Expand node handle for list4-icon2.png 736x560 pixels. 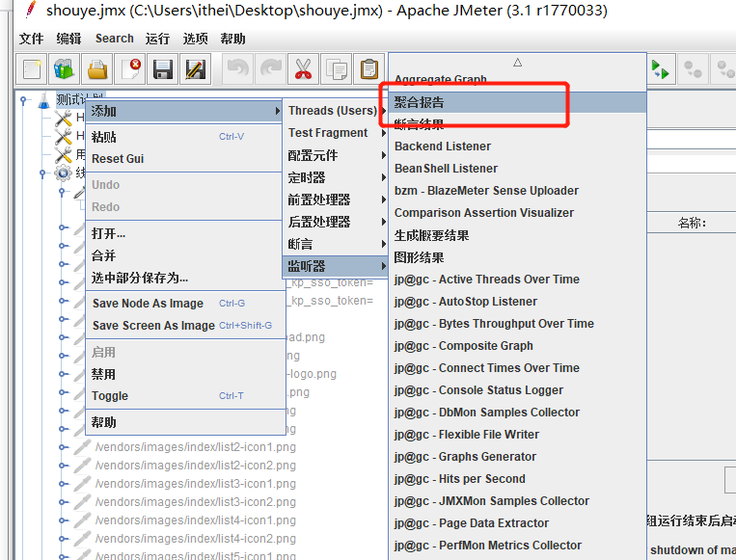tap(62, 539)
